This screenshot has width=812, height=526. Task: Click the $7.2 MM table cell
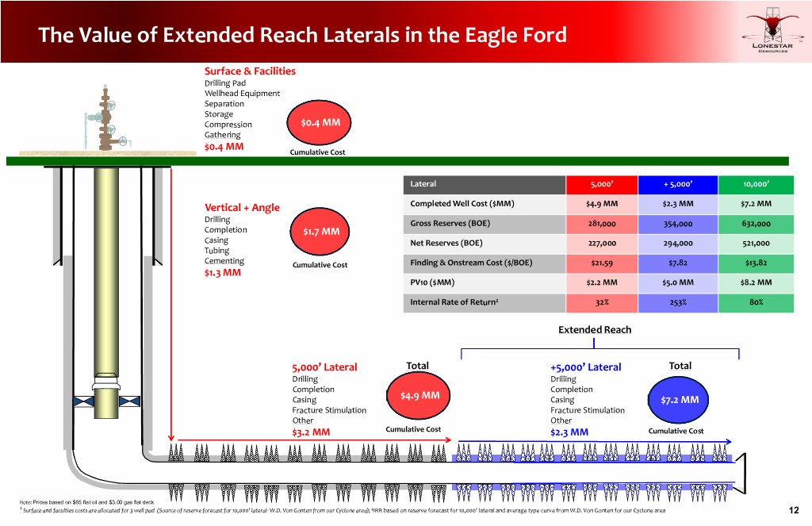(756, 204)
